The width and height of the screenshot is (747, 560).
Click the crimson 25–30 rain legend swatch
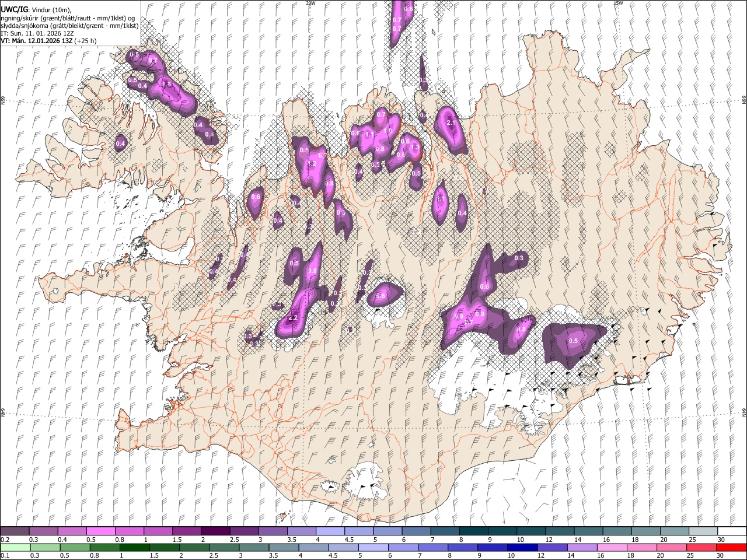click(x=701, y=547)
